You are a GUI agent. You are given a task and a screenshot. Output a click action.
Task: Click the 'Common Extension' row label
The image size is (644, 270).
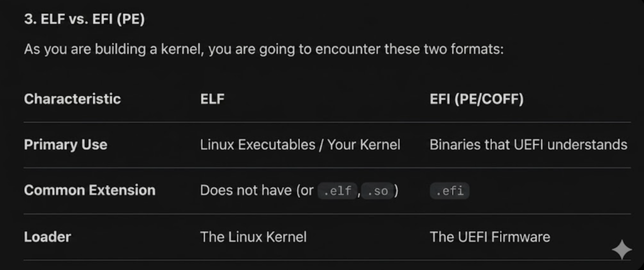(x=89, y=190)
